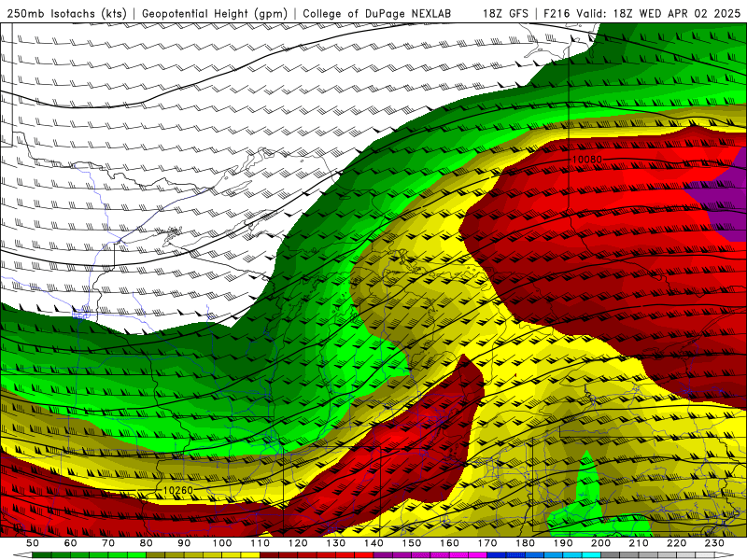This screenshot has width=747, height=560.
Task: Select the bright red swatch just before 140
Action: point(364,555)
